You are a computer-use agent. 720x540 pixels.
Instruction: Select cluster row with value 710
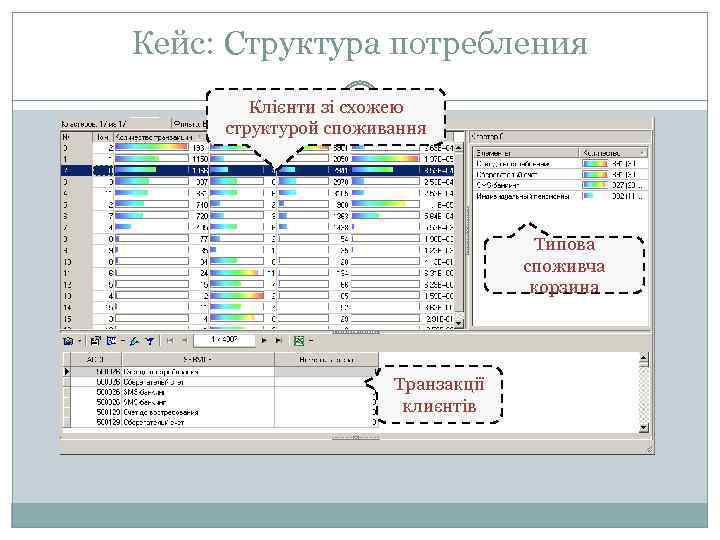[x=257, y=204]
